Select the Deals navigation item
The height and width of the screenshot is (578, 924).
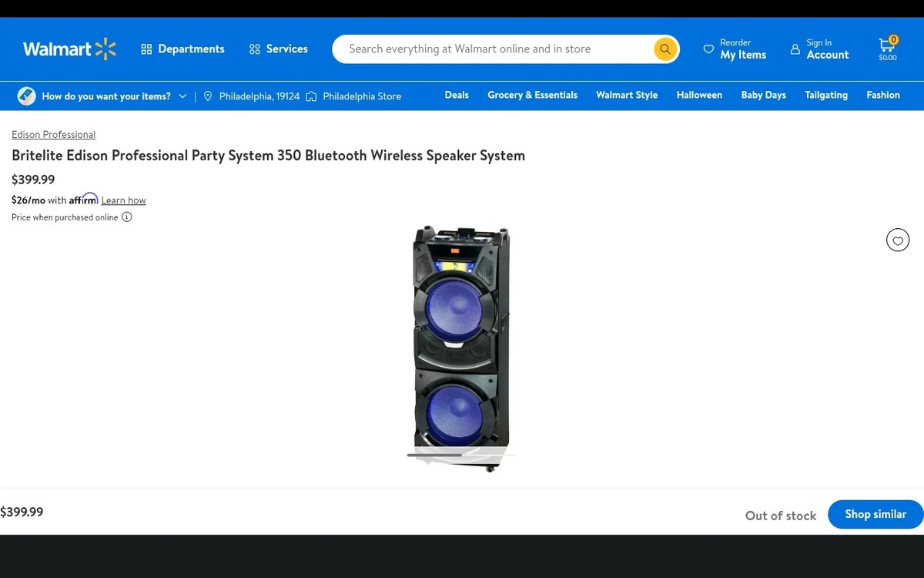(x=457, y=95)
